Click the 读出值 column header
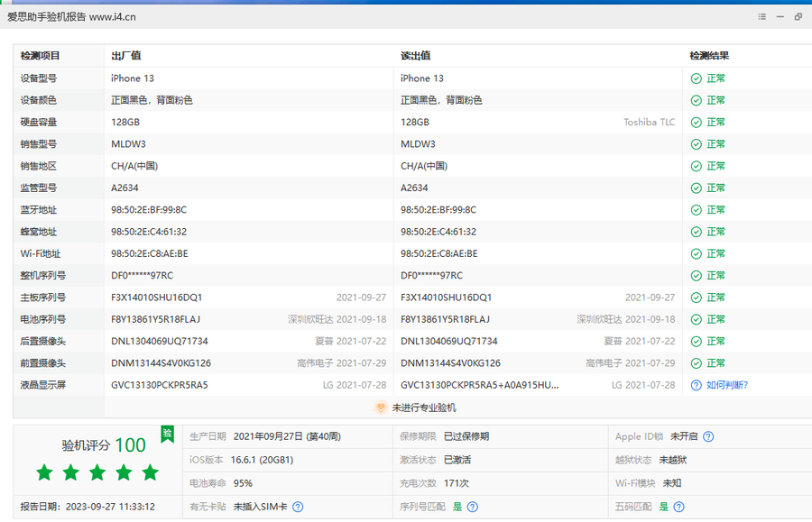Image resolution: width=812 pixels, height=522 pixels. (415, 56)
